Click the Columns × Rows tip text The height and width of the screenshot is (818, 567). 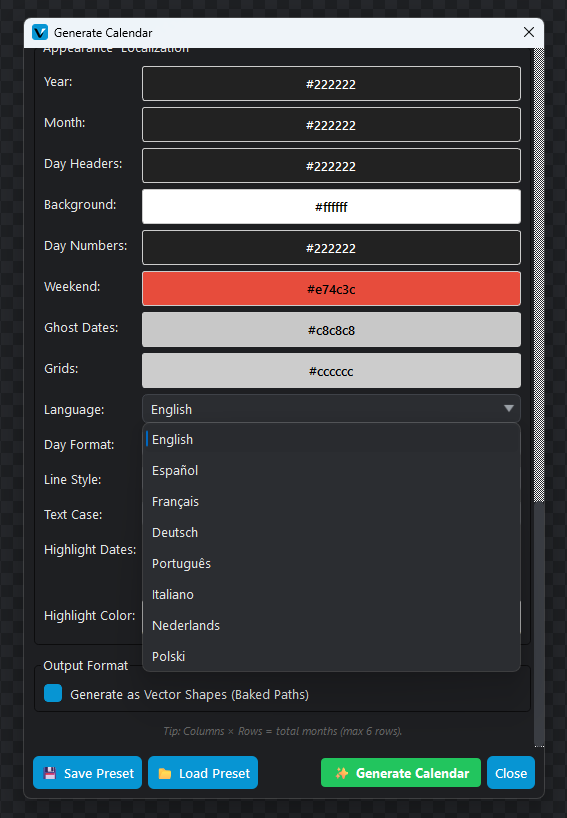click(283, 731)
